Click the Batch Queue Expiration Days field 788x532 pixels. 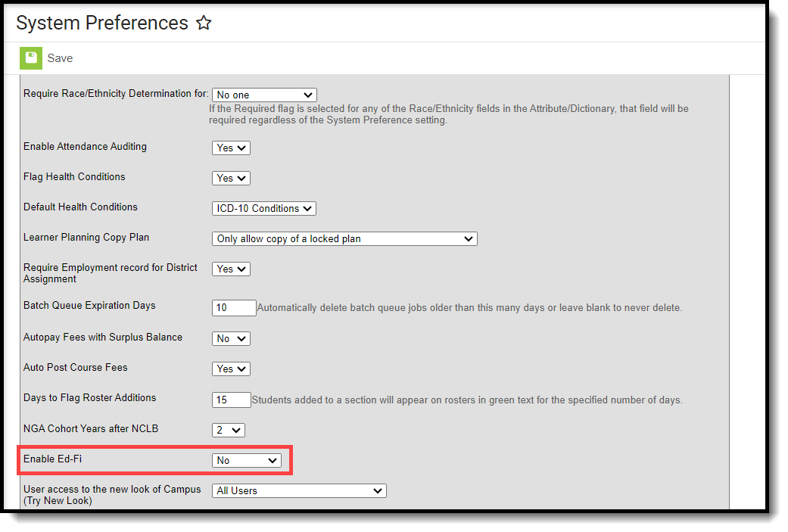click(234, 307)
